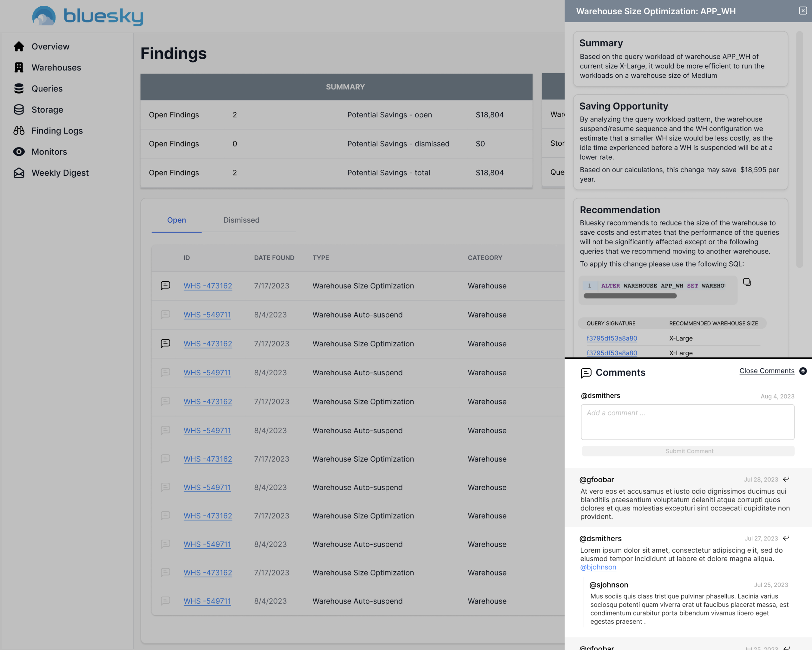Click the Warehouses building icon
Image resolution: width=812 pixels, height=650 pixels.
coord(19,67)
